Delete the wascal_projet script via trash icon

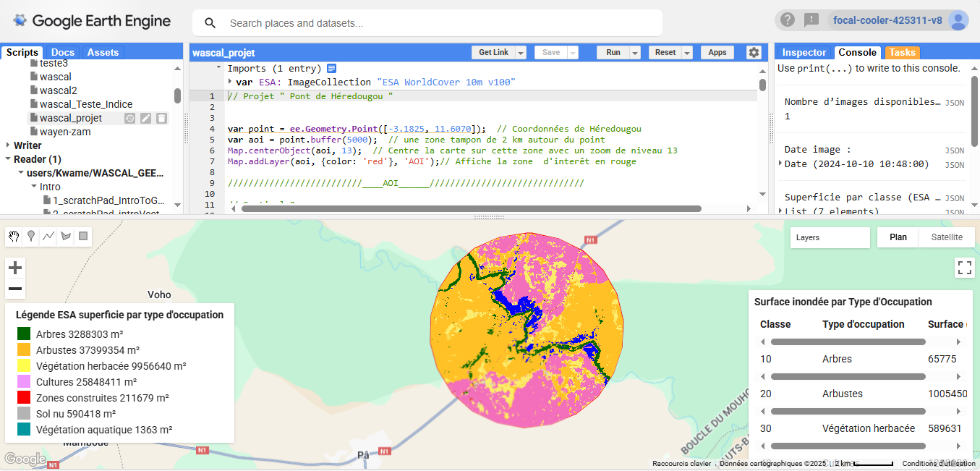(161, 118)
